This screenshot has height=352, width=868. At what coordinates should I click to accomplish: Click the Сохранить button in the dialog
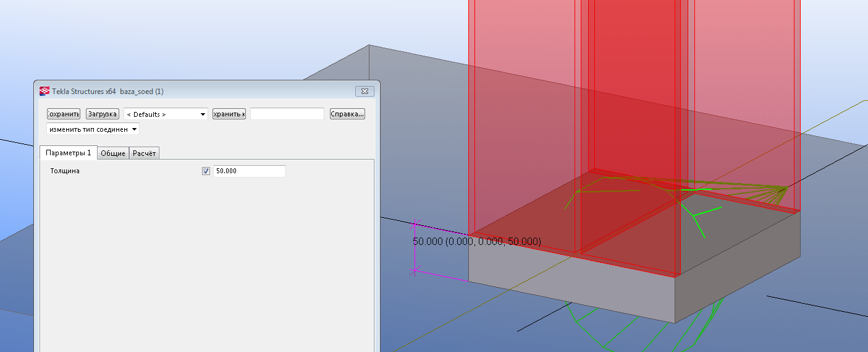[x=64, y=114]
